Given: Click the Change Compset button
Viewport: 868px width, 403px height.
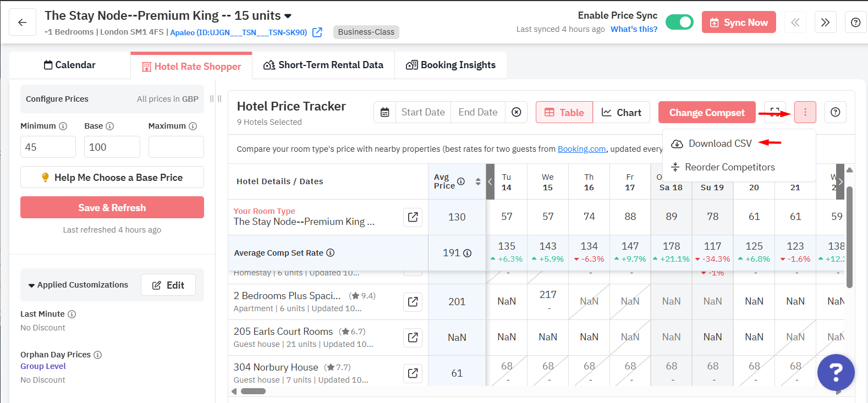Looking at the screenshot, I should coord(707,112).
